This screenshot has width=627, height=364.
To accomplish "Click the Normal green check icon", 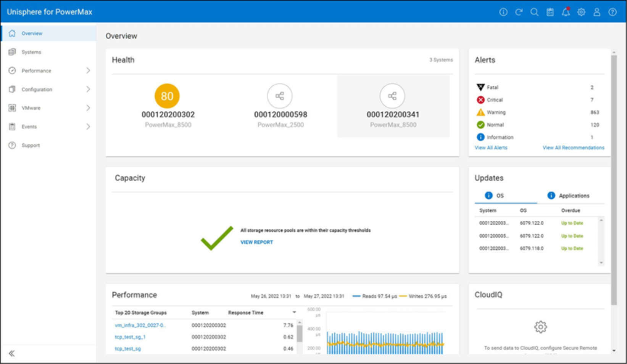I will (480, 125).
